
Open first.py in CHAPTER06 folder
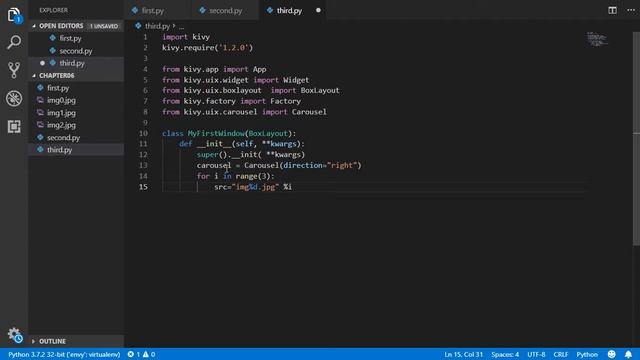[x=58, y=88]
